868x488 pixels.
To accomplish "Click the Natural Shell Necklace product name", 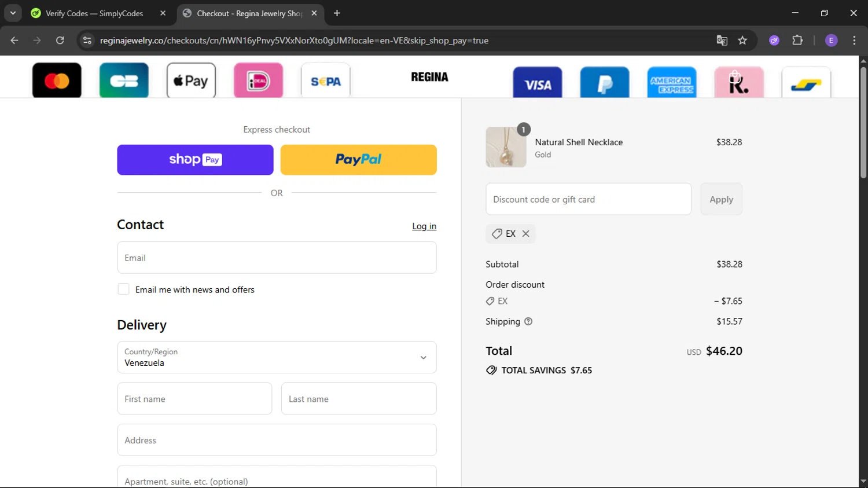I will pyautogui.click(x=579, y=142).
